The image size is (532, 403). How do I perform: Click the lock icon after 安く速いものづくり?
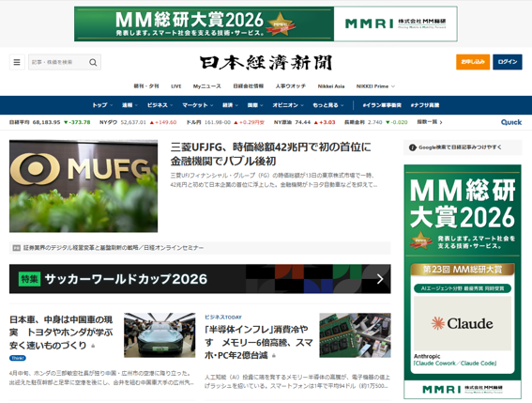click(x=93, y=346)
